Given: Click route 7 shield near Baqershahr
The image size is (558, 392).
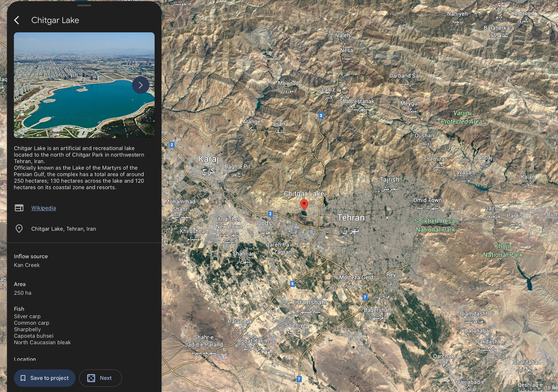Looking at the screenshot, I should point(365,297).
